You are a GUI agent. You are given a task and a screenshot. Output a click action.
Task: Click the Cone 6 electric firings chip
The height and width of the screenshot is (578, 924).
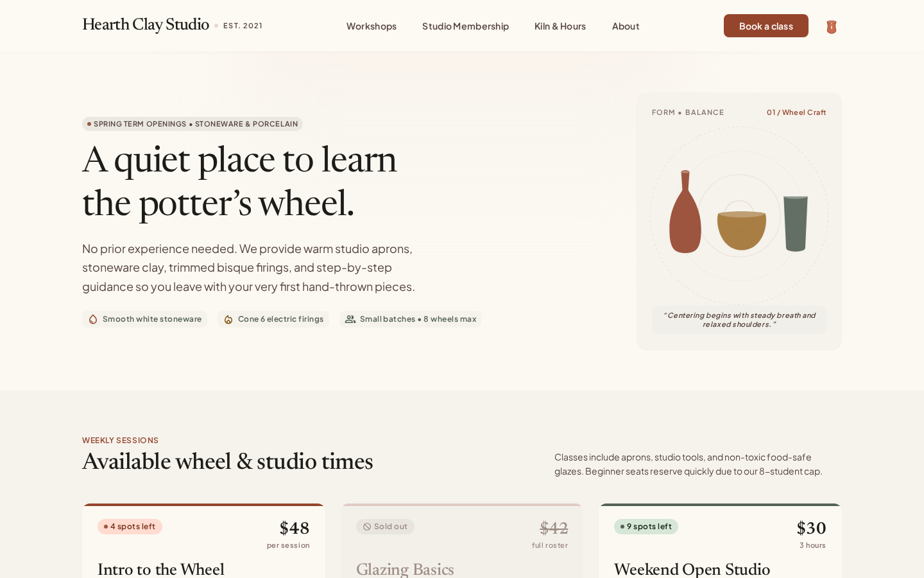[273, 319]
